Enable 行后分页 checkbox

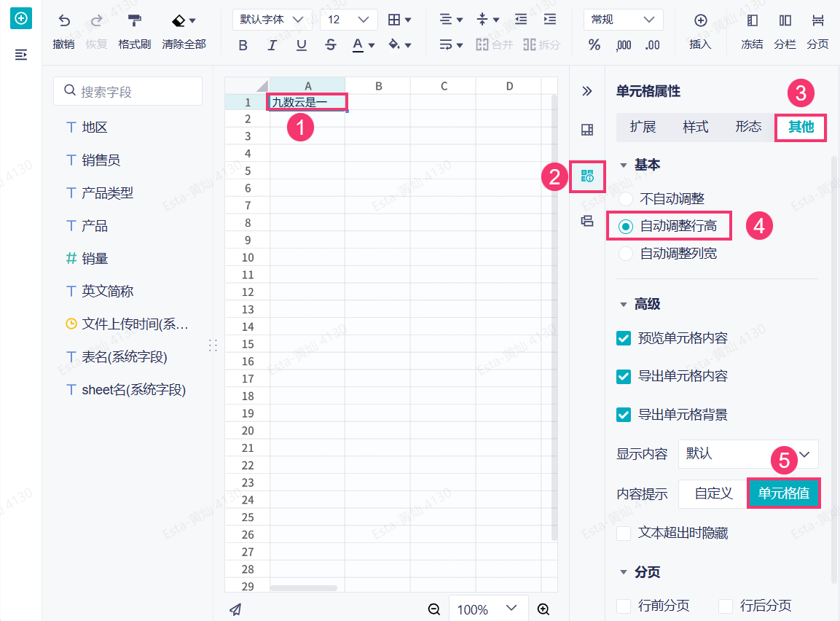[726, 606]
